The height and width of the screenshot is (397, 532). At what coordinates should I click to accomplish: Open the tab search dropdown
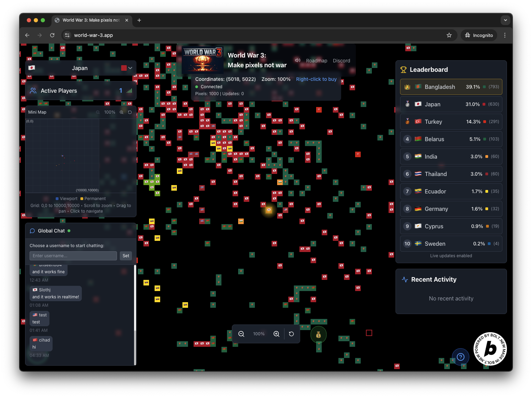[x=506, y=20]
